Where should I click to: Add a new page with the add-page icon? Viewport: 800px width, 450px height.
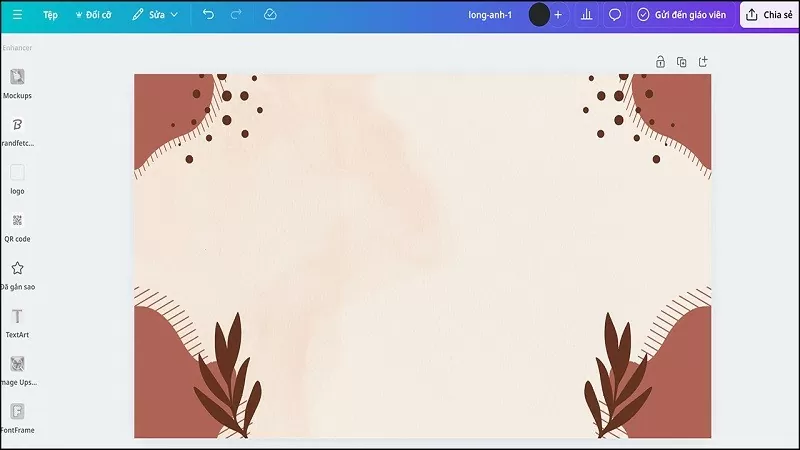pos(703,62)
